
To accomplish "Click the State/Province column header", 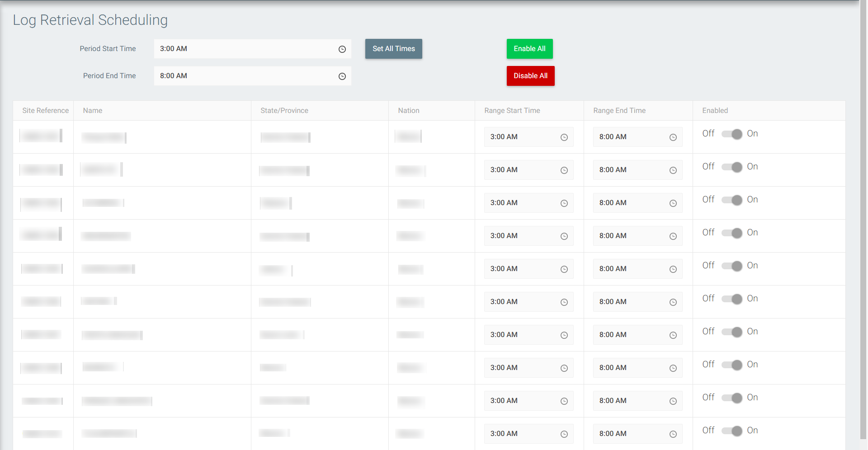I will tap(284, 111).
